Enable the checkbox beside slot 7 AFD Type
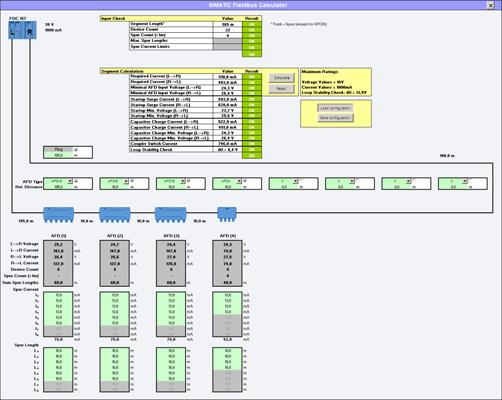The width and height of the screenshot is (502, 400). (x=414, y=181)
